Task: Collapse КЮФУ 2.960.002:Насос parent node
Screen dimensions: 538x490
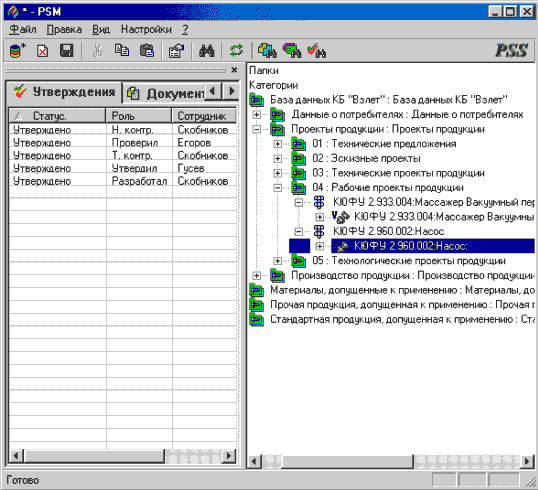Action: pyautogui.click(x=299, y=232)
